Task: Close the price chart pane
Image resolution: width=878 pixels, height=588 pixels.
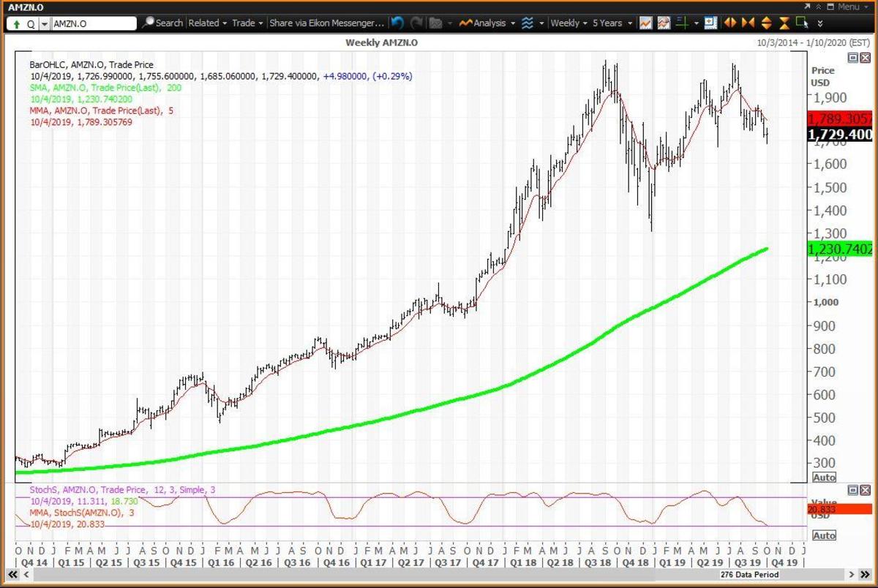Action: [864, 57]
